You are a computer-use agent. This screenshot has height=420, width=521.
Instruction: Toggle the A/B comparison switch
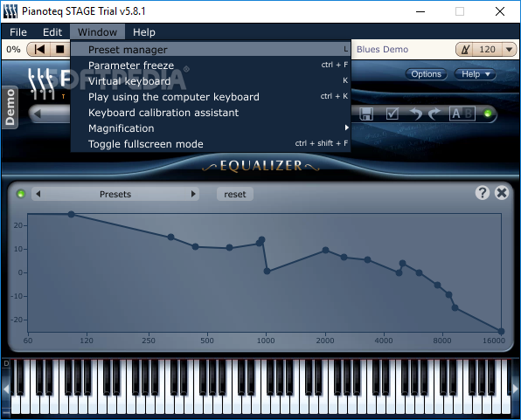[x=462, y=114]
